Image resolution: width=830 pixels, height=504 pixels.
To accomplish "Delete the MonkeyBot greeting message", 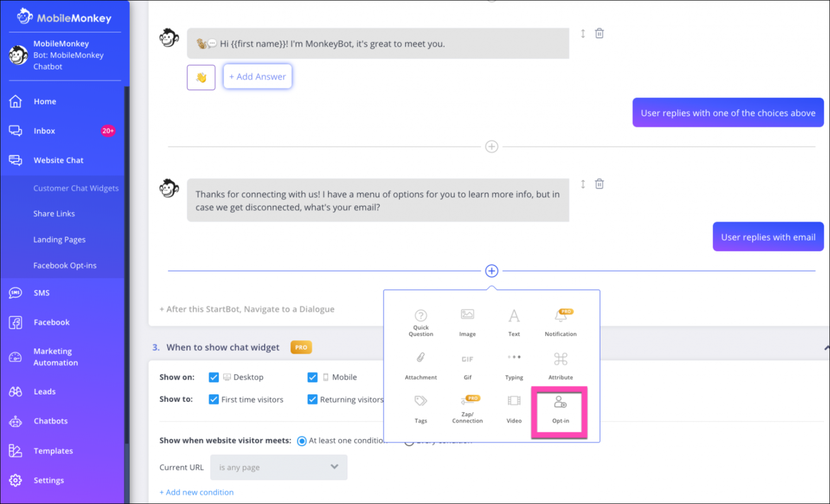I will pos(599,33).
